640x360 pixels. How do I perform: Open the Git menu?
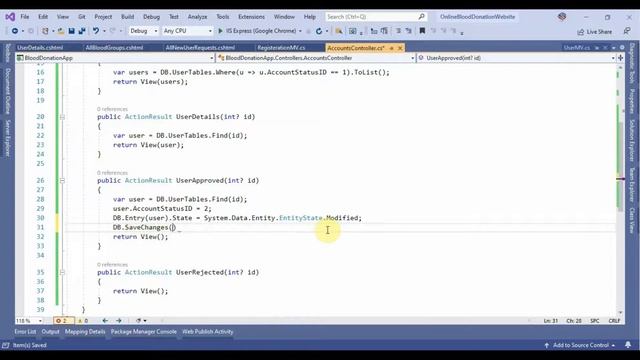[x=82, y=17]
